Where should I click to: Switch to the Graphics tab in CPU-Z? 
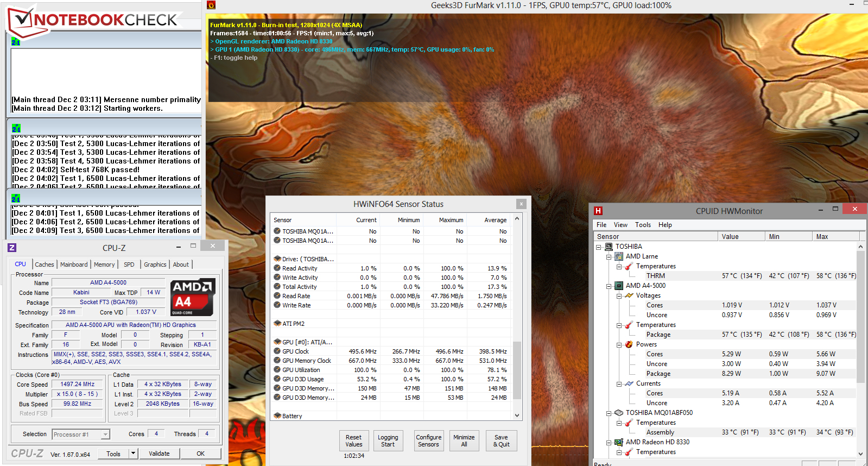pos(155,265)
